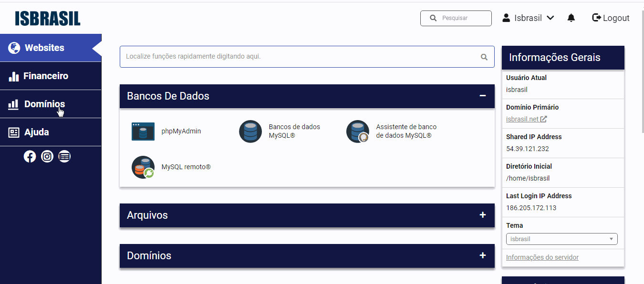This screenshot has width=644, height=284.
Task: Click the magnifier in function search box
Action: coord(484,57)
